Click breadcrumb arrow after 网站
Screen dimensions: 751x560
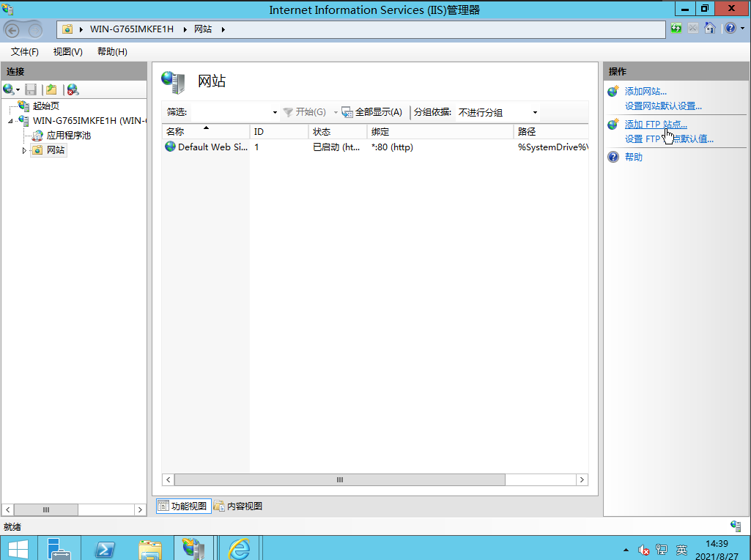pyautogui.click(x=223, y=30)
